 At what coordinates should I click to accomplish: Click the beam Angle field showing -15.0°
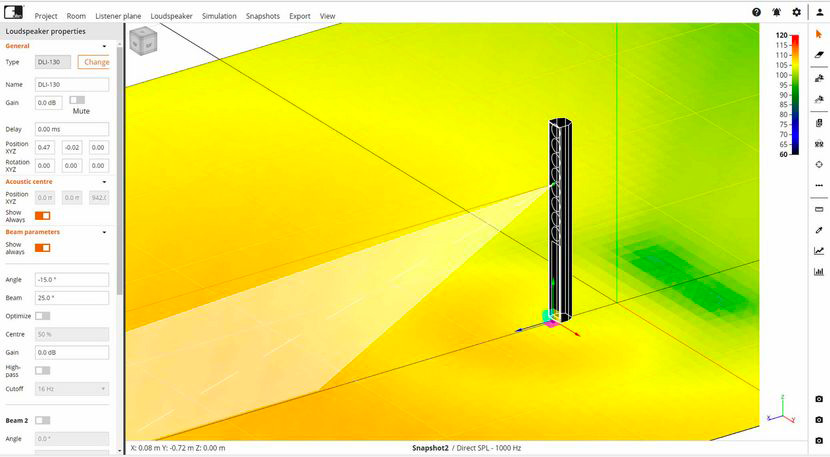[72, 280]
